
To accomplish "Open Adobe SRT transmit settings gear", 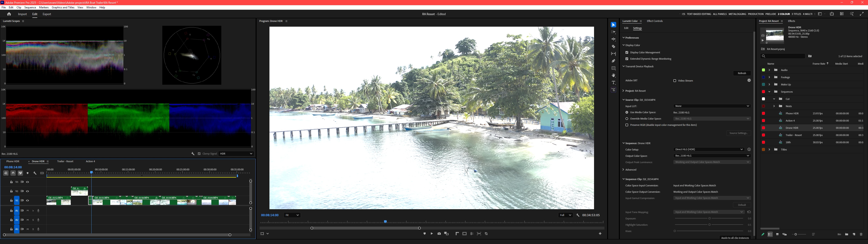I will click(749, 81).
